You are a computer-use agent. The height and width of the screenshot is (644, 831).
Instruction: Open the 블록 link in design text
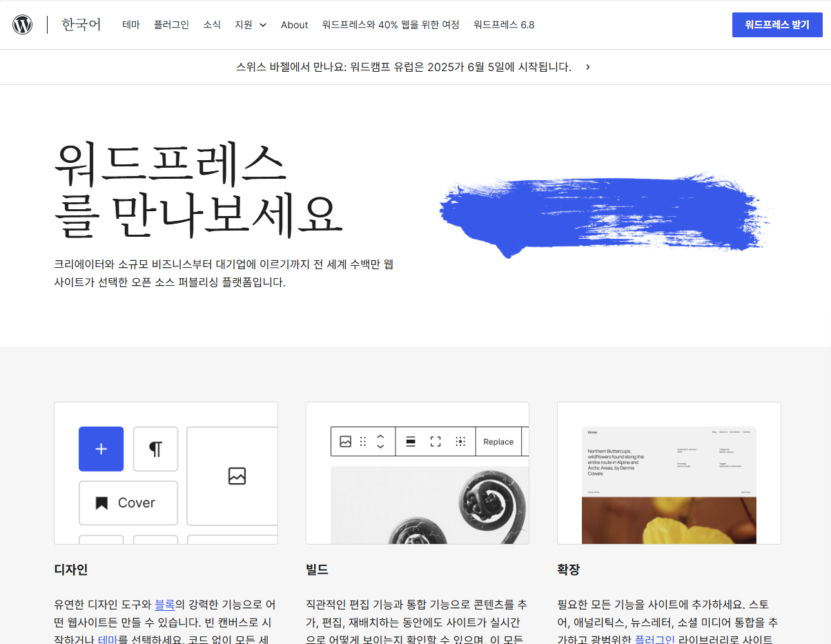pos(164,605)
